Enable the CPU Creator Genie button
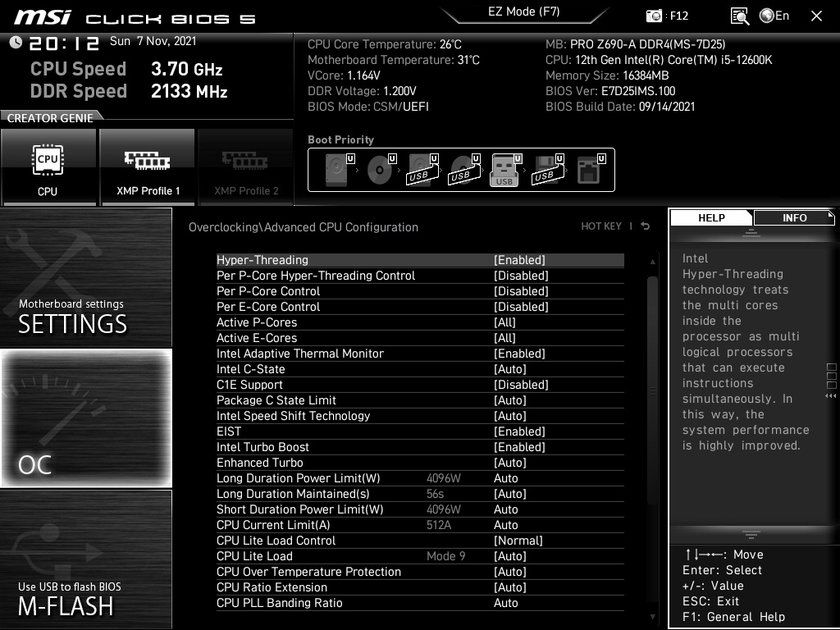 48,167
